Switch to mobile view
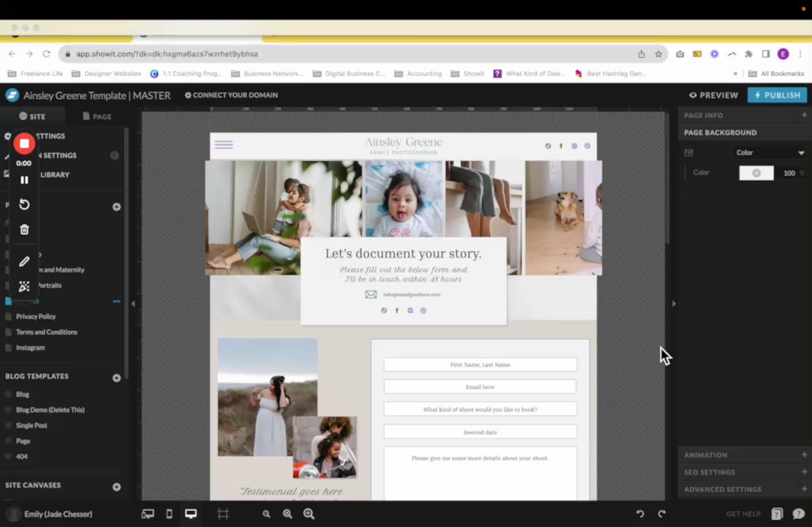This screenshot has width=812, height=527. click(169, 514)
